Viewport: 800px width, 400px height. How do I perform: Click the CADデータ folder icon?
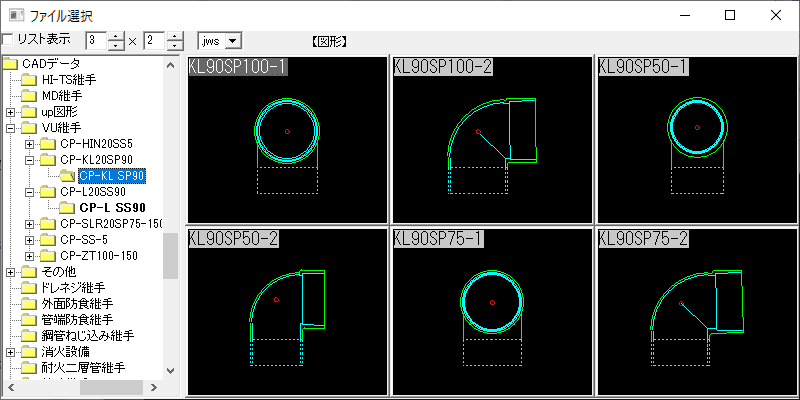pyautogui.click(x=10, y=64)
